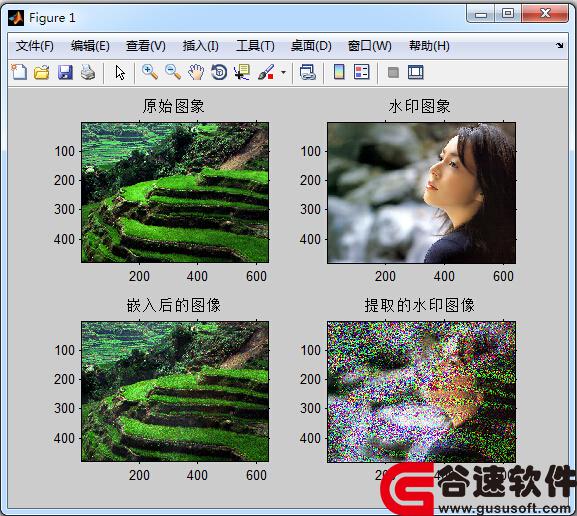Expand the toolbar dock arrow at menu right
Screen dimensions: 577x516
[x=560, y=46]
